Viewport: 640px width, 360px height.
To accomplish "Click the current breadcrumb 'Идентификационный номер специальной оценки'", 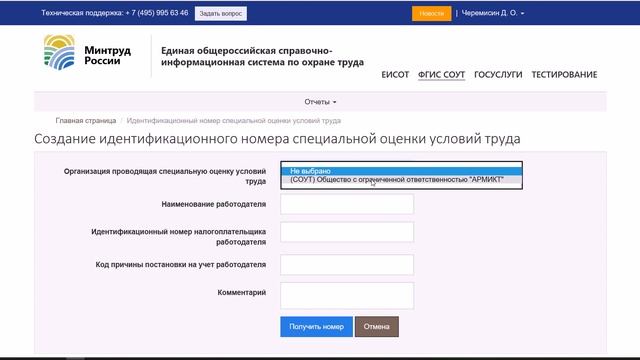I will (233, 121).
